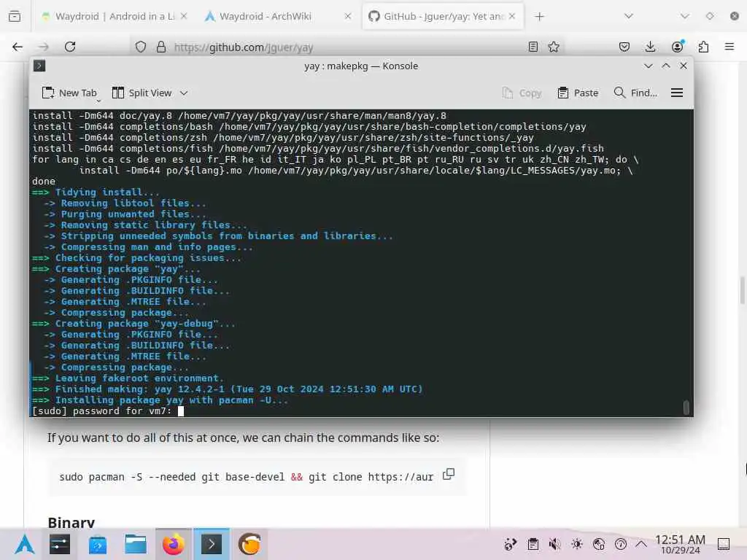The height and width of the screenshot is (560, 747).
Task: Unmute audio volume tray icon
Action: pos(554,544)
